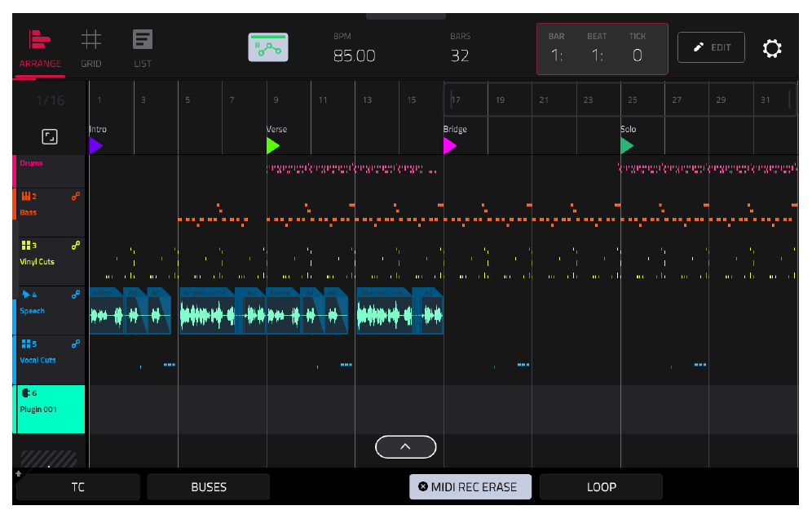This screenshot has width=812, height=519.
Task: Click the Drums track pink color strip
Action: 15,171
